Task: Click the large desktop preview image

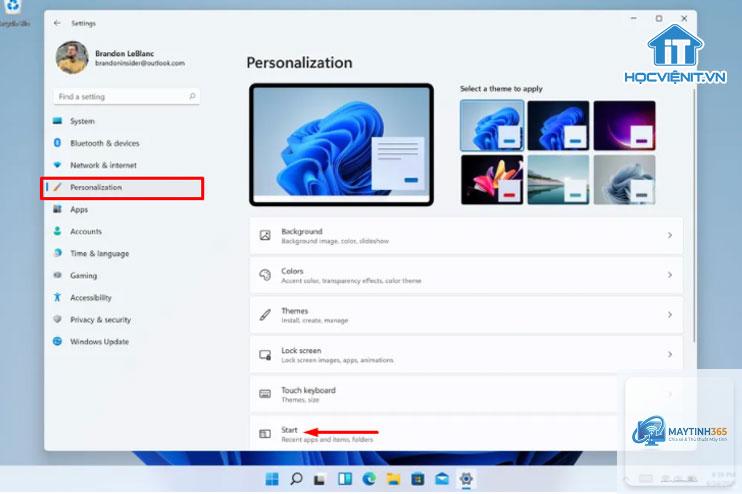Action: (341, 145)
